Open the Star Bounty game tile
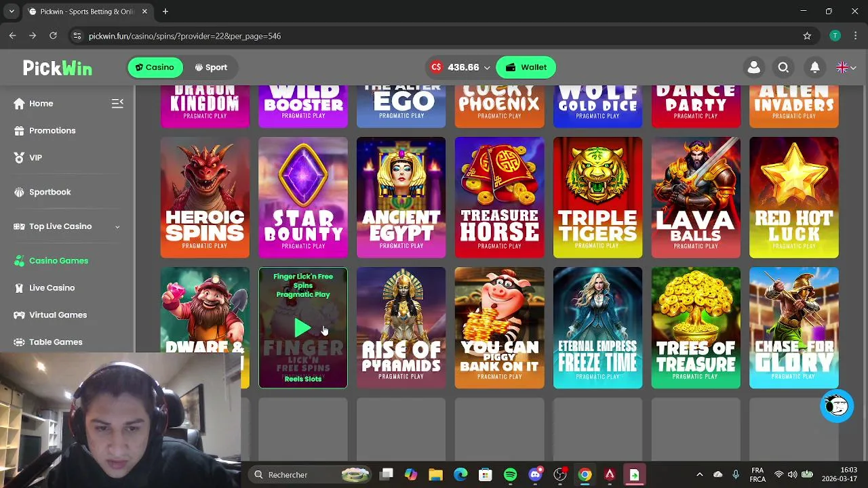The height and width of the screenshot is (488, 868). tap(303, 197)
